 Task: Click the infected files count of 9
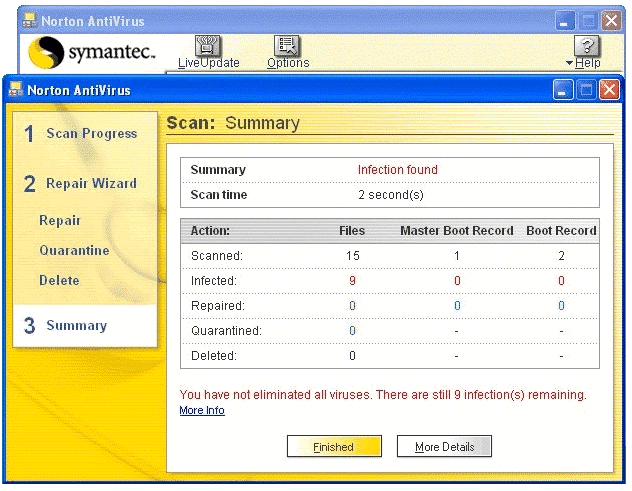[x=352, y=281]
